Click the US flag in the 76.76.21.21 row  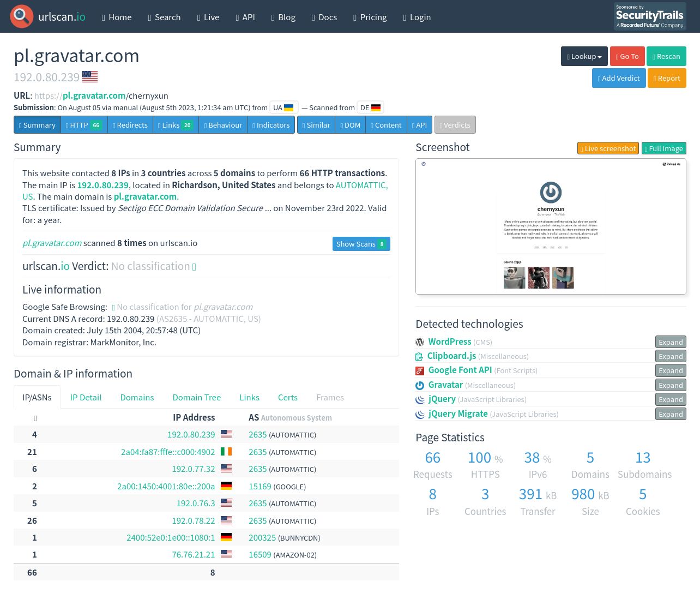226,554
